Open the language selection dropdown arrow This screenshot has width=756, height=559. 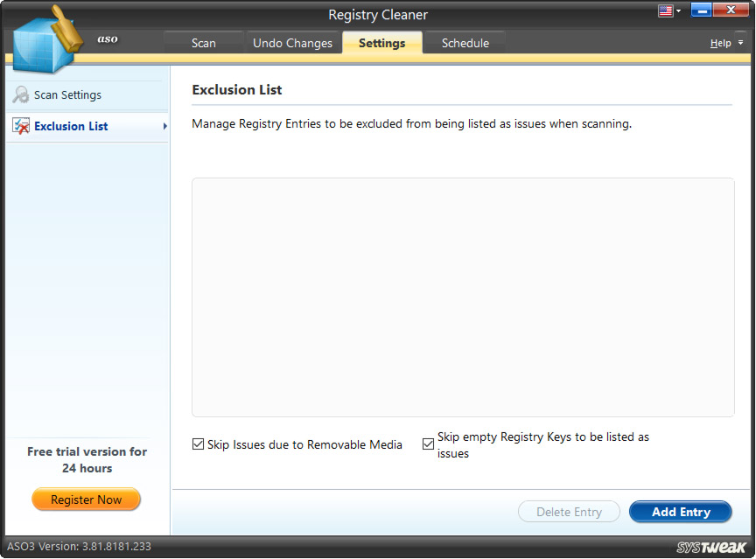point(677,10)
